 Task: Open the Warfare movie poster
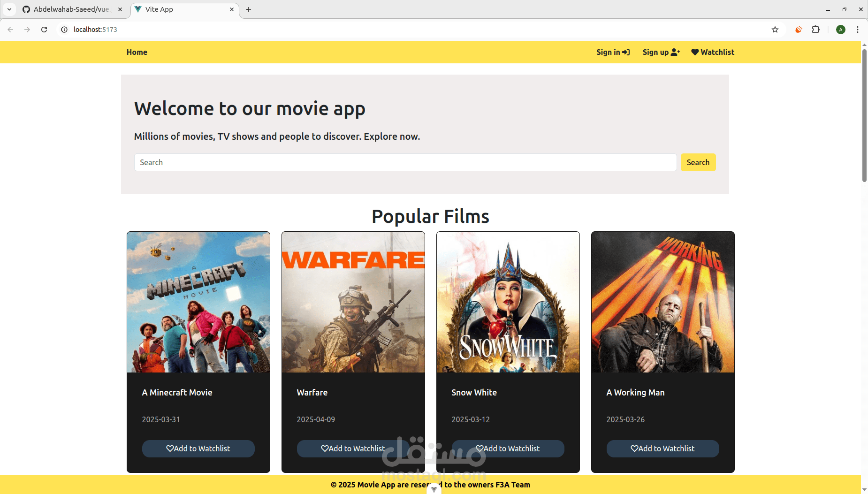353,302
